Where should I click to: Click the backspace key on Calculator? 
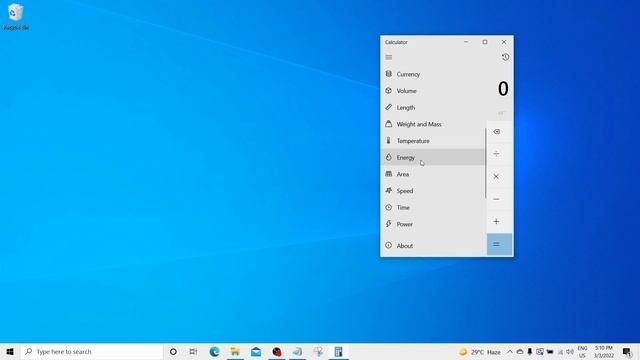coord(496,132)
